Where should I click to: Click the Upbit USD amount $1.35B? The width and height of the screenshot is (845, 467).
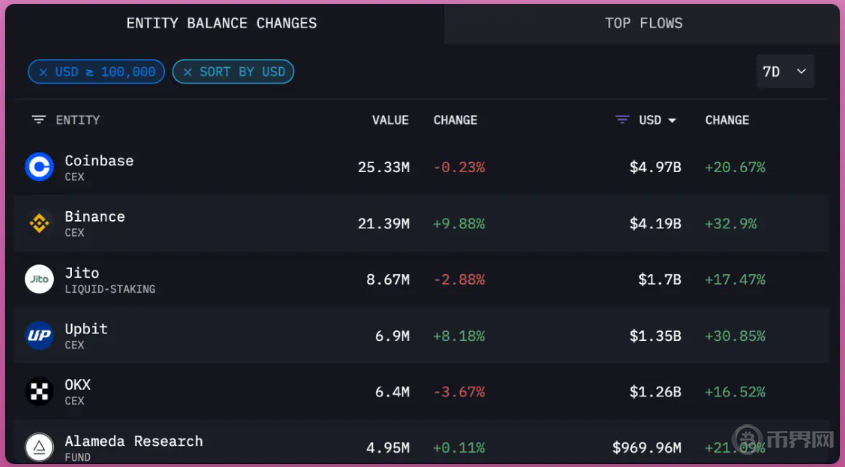[655, 336]
